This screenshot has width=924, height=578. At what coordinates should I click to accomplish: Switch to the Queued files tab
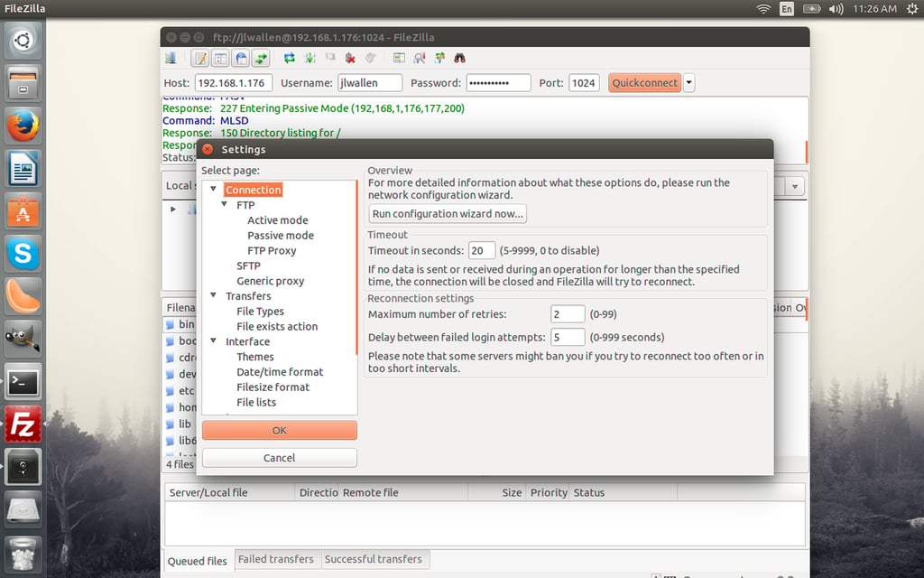click(198, 561)
